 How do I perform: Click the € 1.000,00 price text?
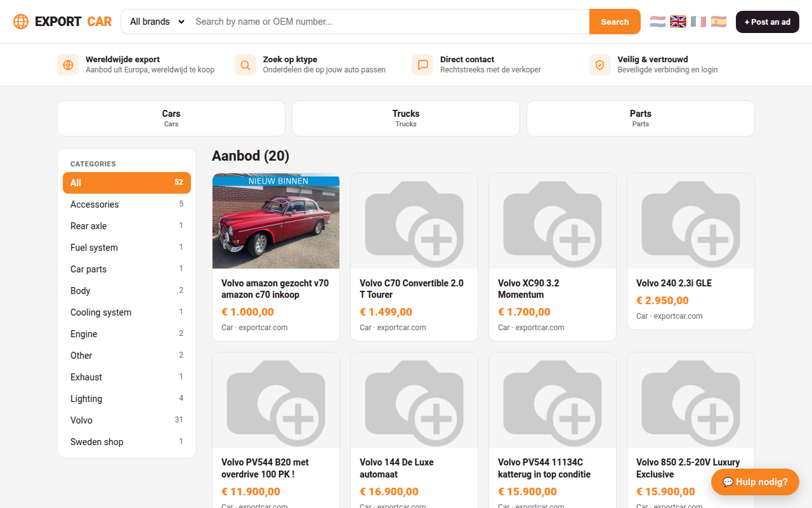[x=247, y=312]
